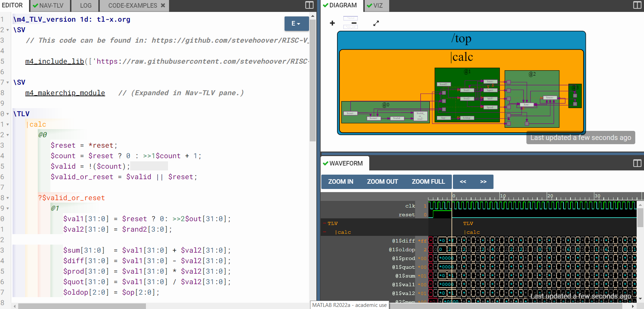The height and width of the screenshot is (309, 644).
Task: Click the m4_include_lib link in code
Action: click(x=55, y=62)
